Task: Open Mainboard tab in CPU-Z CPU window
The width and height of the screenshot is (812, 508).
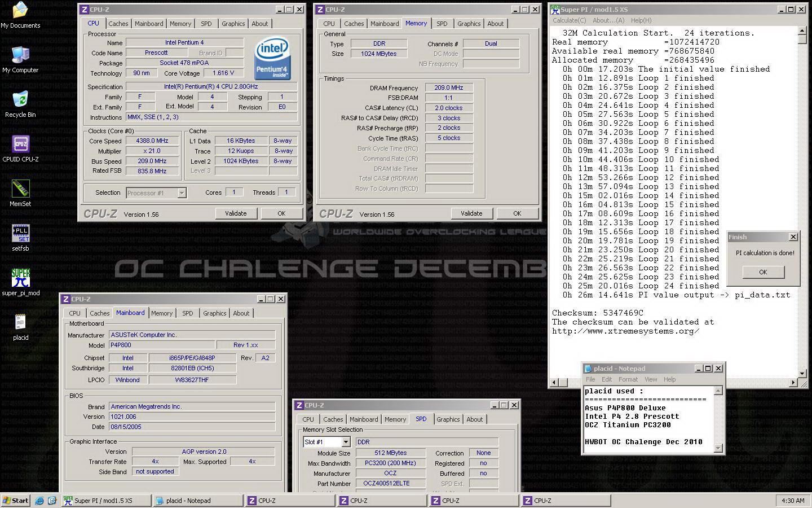Action: click(149, 24)
